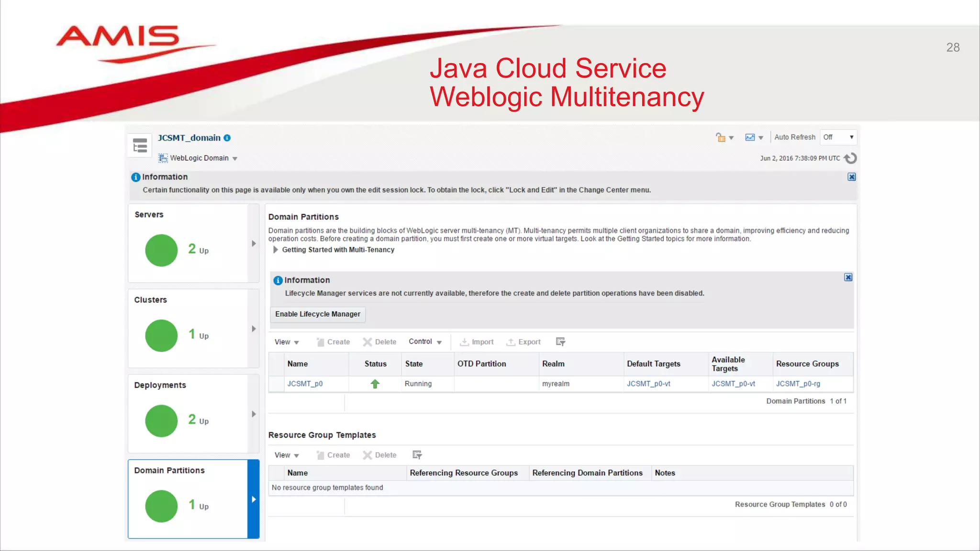The width and height of the screenshot is (980, 551).
Task: Click the Name column header in Resource Group Templates
Action: [345, 473]
